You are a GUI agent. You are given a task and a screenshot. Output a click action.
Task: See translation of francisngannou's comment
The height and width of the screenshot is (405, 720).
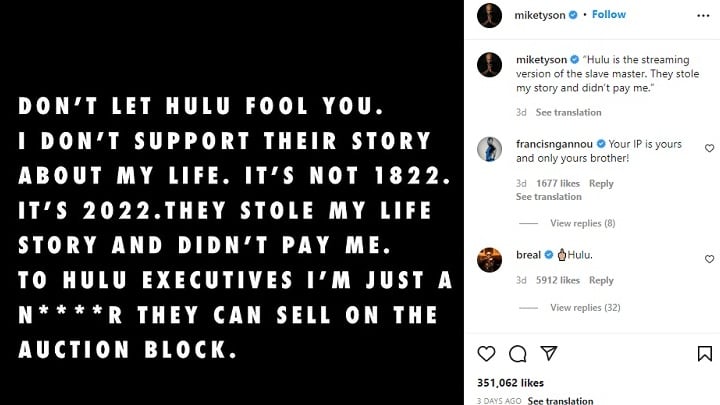pos(549,197)
